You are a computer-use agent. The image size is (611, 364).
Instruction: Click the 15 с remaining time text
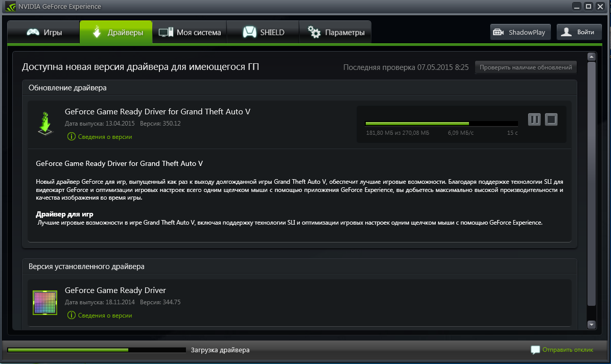(x=512, y=133)
